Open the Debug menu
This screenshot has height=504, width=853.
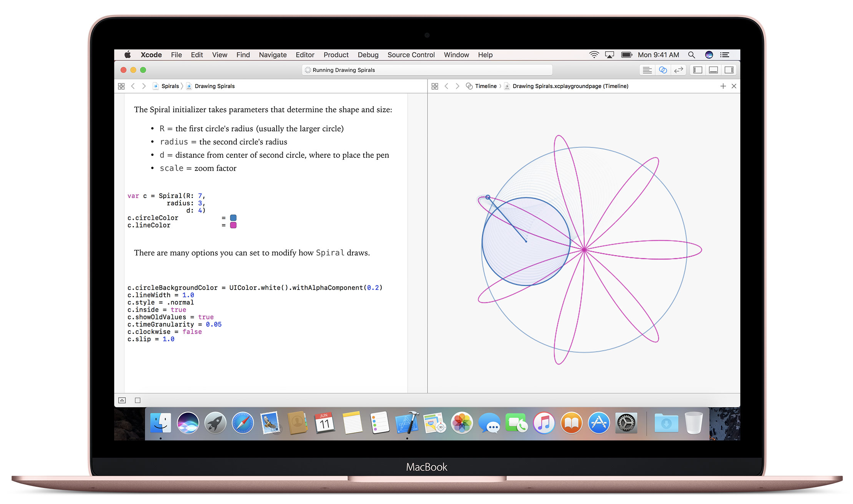point(368,55)
